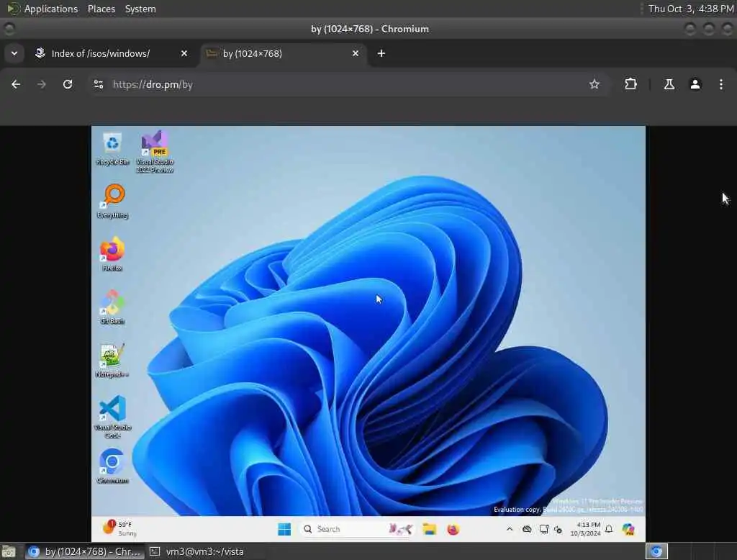The width and height of the screenshot is (737, 560).
Task: Open the Extensions puzzle icon
Action: [x=630, y=84]
